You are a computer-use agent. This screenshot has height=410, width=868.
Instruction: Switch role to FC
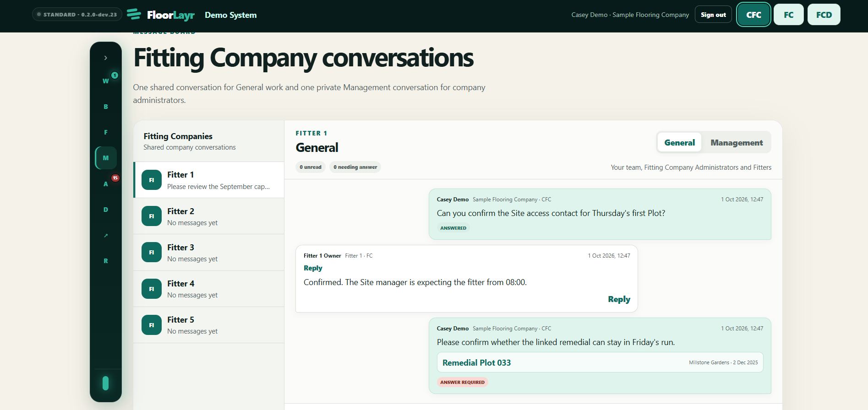pyautogui.click(x=788, y=15)
